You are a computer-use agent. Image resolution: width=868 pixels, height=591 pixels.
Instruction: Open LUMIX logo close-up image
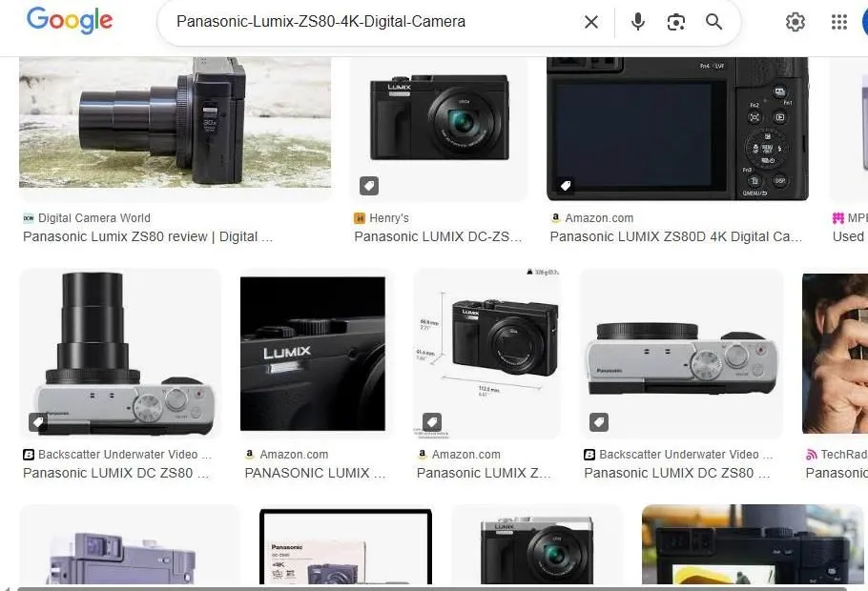[x=313, y=354]
